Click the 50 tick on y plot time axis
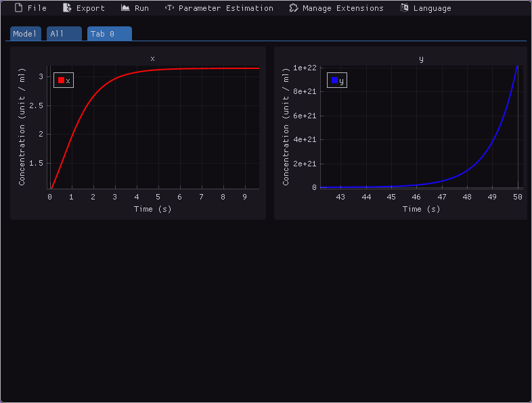The height and width of the screenshot is (403, 532). tap(517, 197)
